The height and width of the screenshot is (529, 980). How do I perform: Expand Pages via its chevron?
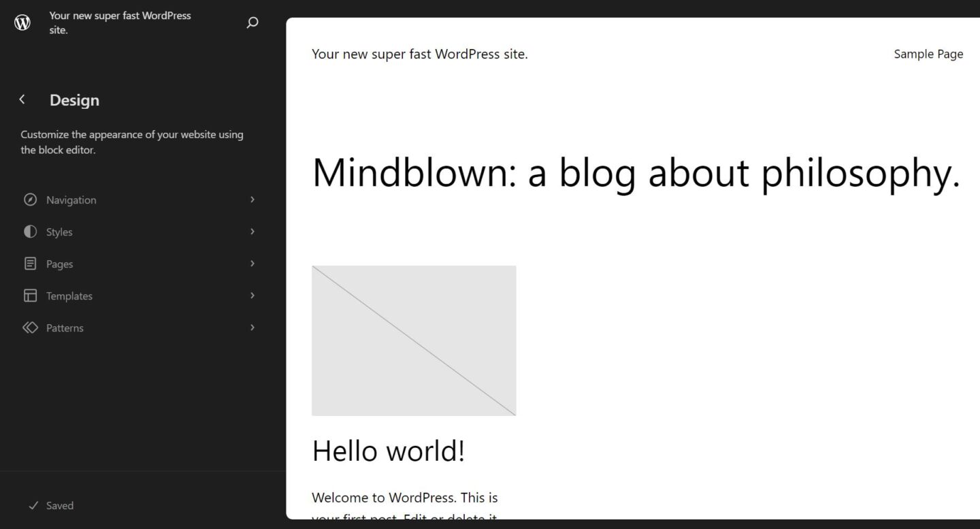coord(252,263)
